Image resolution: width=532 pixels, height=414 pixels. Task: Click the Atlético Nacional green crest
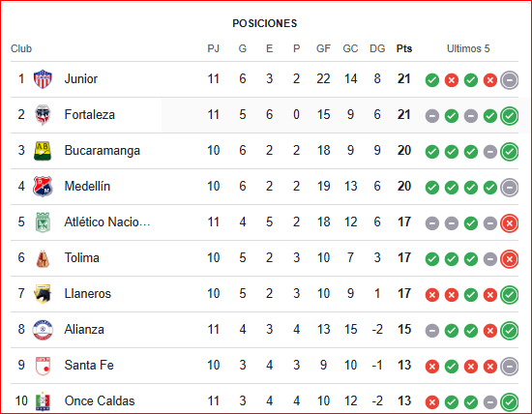click(x=43, y=222)
